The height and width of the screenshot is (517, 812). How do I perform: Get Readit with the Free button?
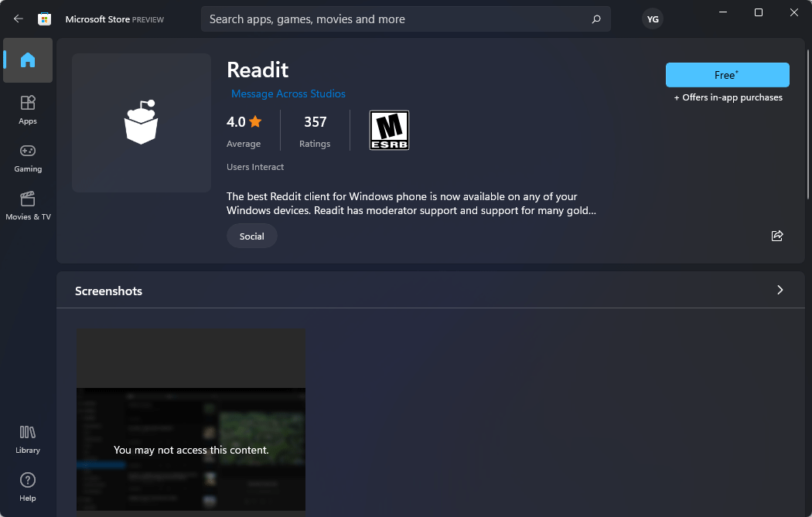tap(727, 75)
